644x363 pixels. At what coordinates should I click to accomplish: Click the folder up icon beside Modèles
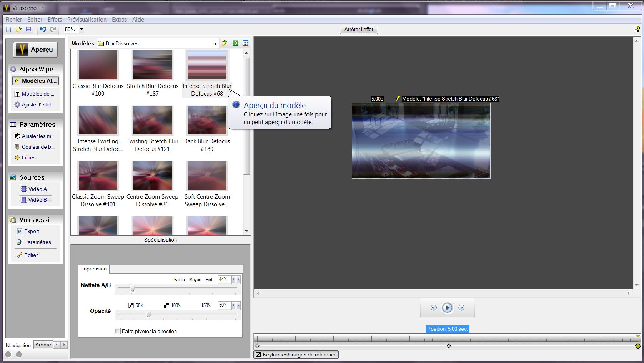click(x=224, y=43)
